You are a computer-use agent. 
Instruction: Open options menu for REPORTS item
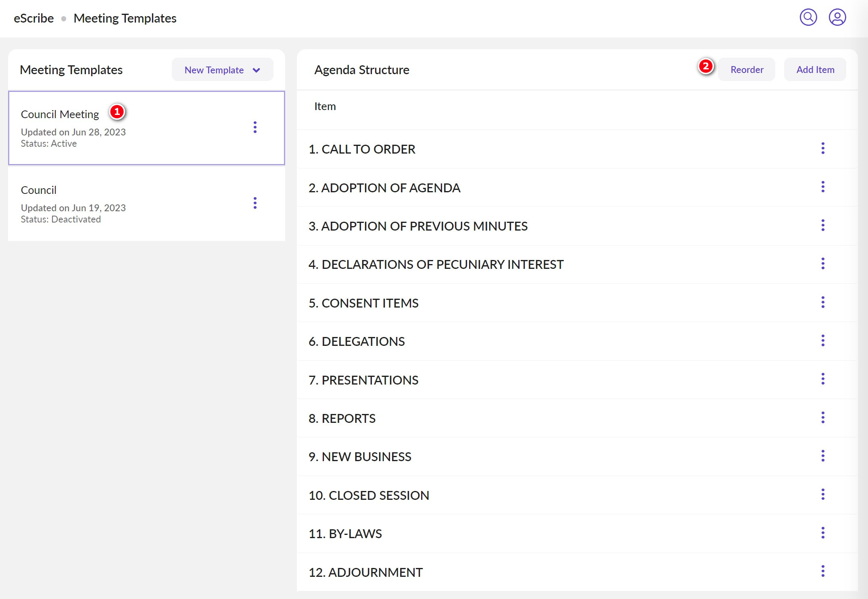click(x=822, y=418)
